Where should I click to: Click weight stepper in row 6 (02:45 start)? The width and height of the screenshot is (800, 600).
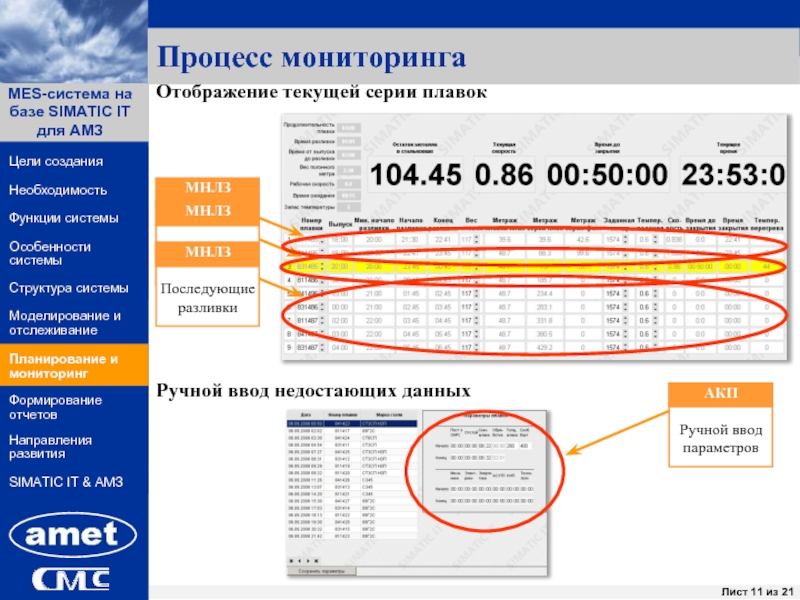click(477, 307)
